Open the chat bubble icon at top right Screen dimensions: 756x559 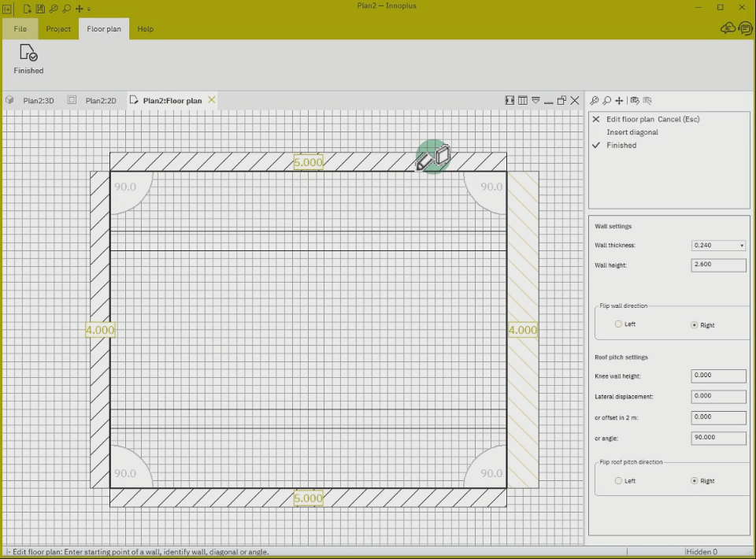click(x=746, y=28)
